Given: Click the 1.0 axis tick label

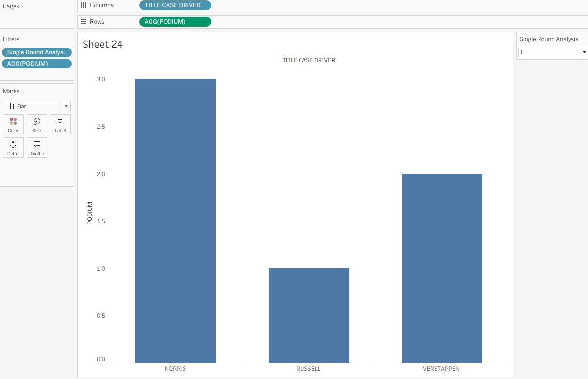Looking at the screenshot, I should 101,269.
